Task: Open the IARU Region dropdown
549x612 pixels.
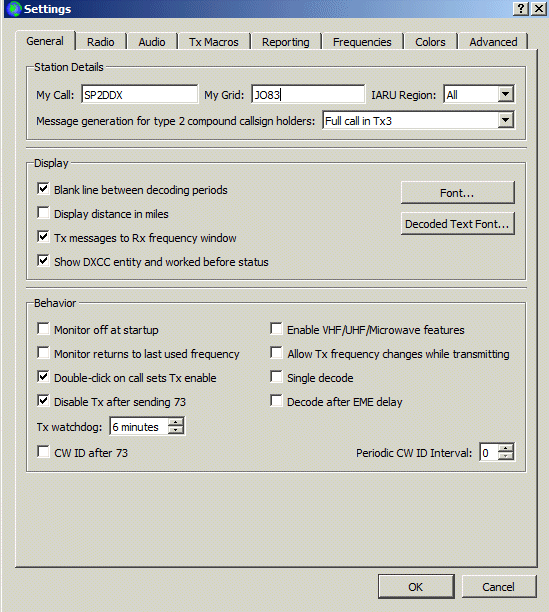Action: (505, 94)
